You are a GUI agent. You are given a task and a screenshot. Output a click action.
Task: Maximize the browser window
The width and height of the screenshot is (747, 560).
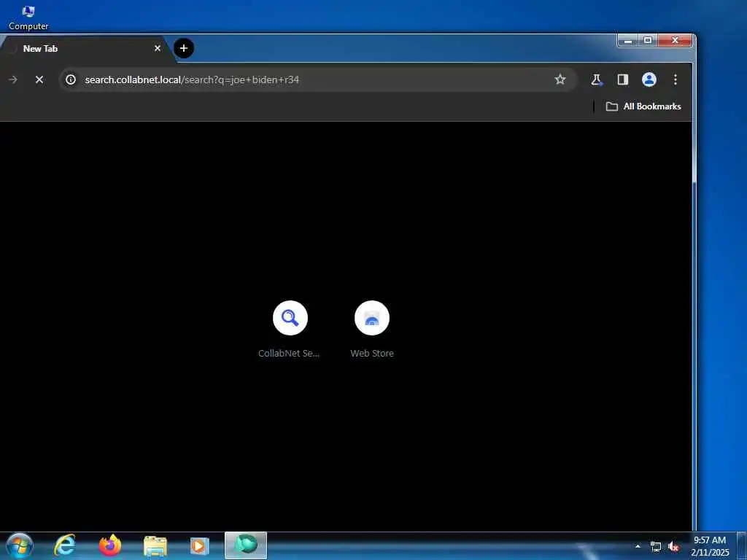tap(648, 41)
